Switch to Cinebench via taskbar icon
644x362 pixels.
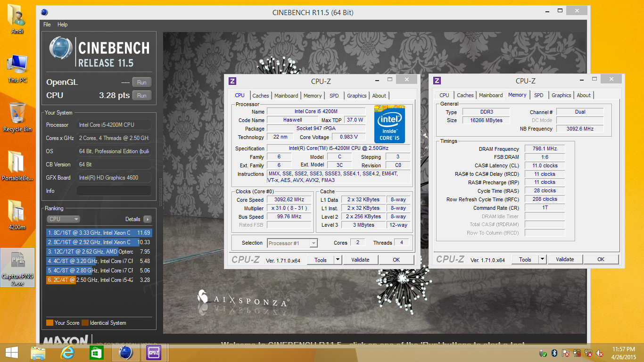coord(125,353)
